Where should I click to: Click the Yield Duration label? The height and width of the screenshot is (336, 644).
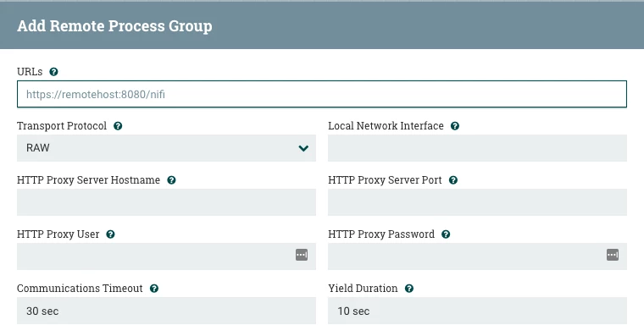[x=363, y=289]
